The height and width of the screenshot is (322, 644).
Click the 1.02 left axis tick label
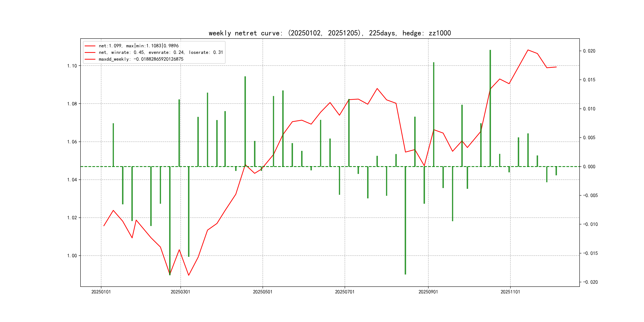[72, 217]
